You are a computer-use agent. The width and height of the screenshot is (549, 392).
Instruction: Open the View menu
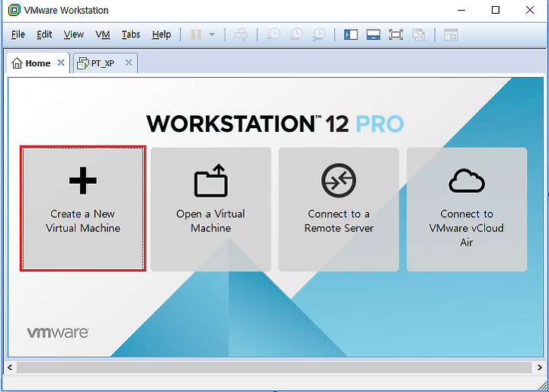pyautogui.click(x=73, y=34)
